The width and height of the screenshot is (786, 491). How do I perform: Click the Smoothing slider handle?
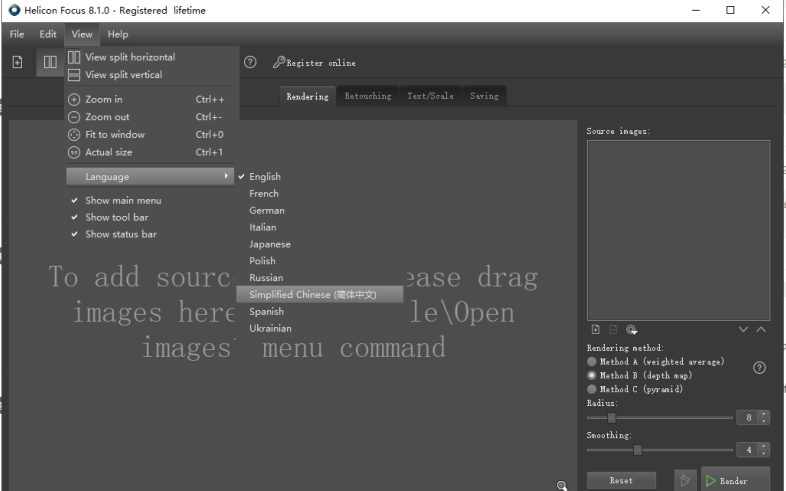[637, 450]
